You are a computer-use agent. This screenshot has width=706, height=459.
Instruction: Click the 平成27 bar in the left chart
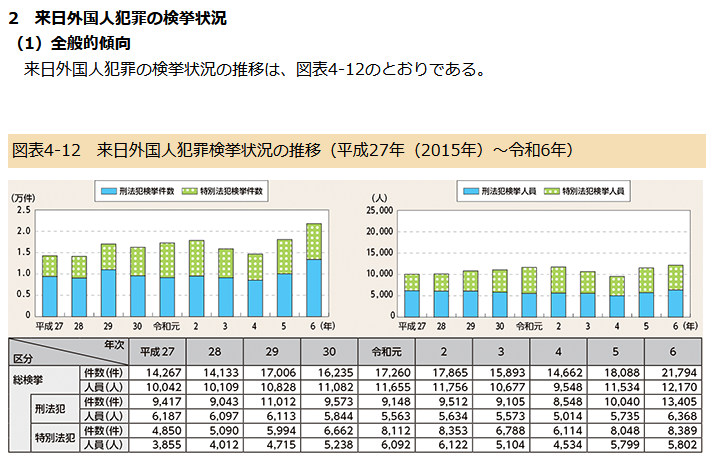(50, 286)
